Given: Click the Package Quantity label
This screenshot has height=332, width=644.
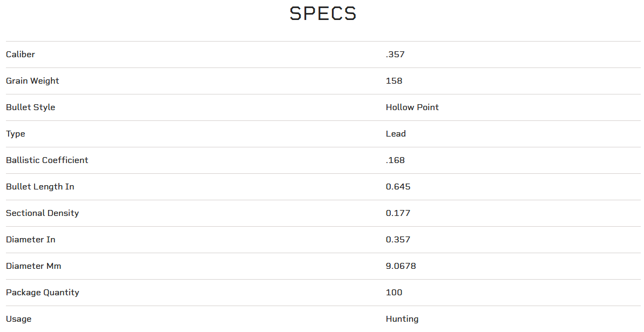Looking at the screenshot, I should click(42, 293).
